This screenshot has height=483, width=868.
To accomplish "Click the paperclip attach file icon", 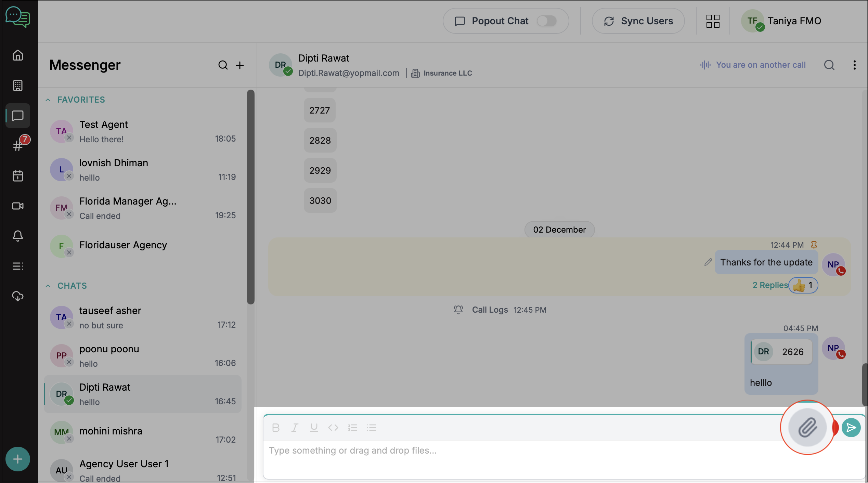I will tap(807, 427).
